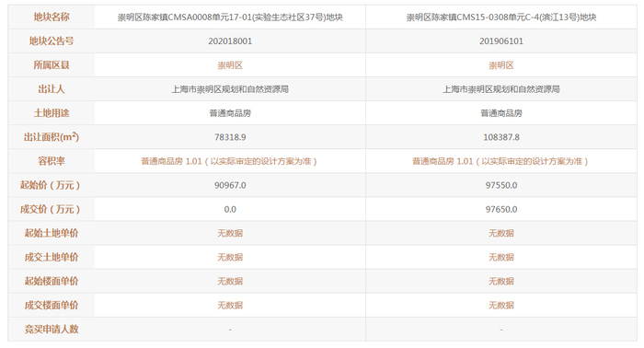
Task: Click the 实验生态社区37号 parcel name
Action: coord(230,17)
